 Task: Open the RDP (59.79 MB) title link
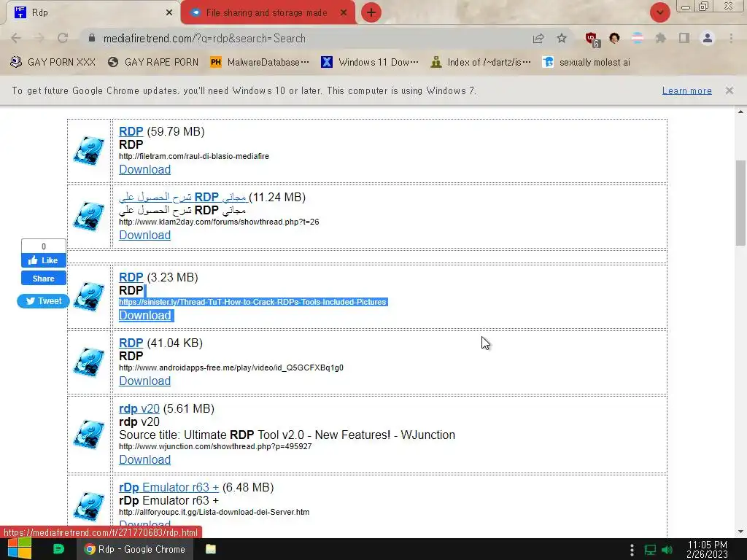click(x=131, y=131)
